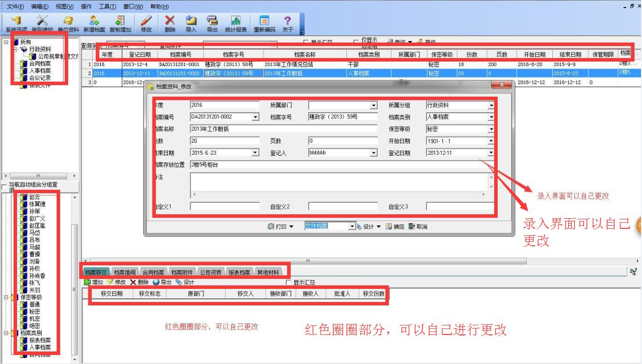
Task: Open the 文件档案 template dropdown
Action: pyautogui.click(x=352, y=227)
